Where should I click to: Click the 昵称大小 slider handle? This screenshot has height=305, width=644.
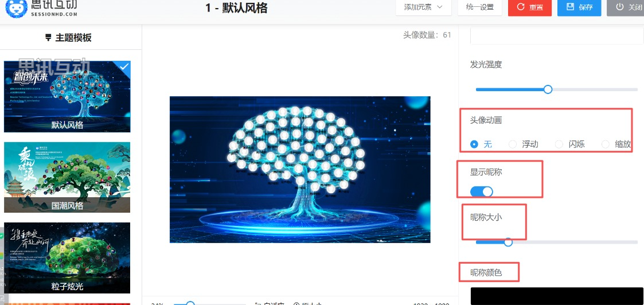coord(508,242)
